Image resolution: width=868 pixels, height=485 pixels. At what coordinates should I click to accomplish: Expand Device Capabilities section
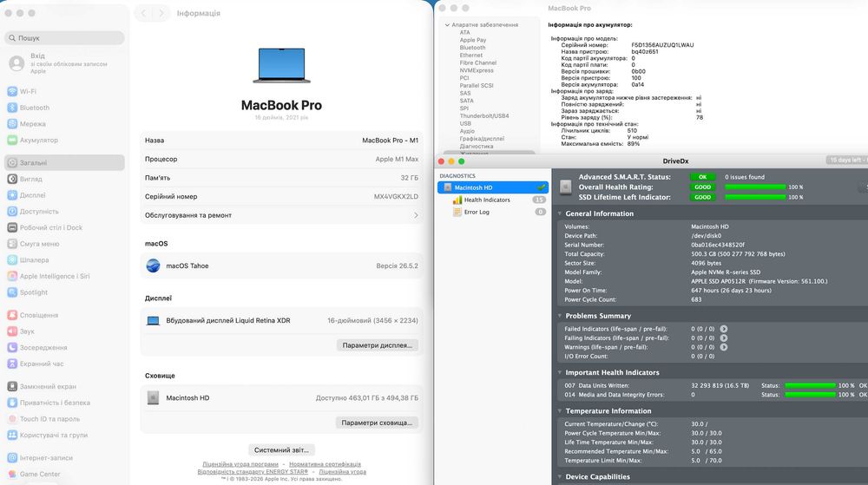560,476
